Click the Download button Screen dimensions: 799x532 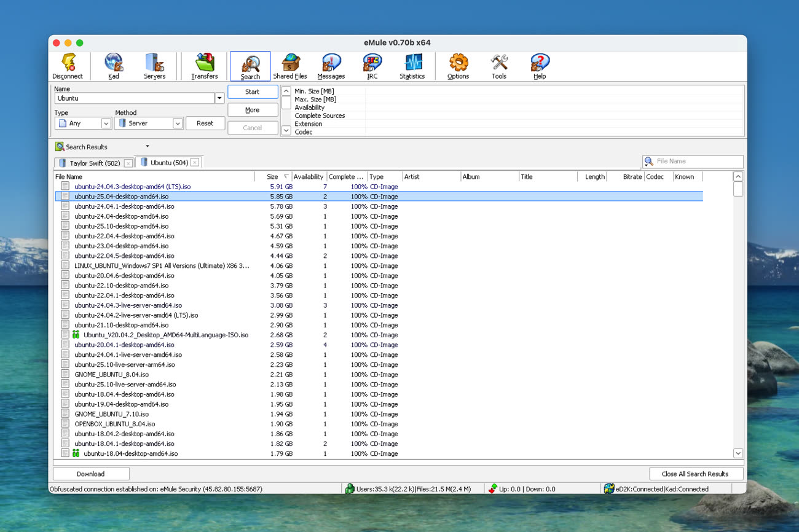coord(91,474)
